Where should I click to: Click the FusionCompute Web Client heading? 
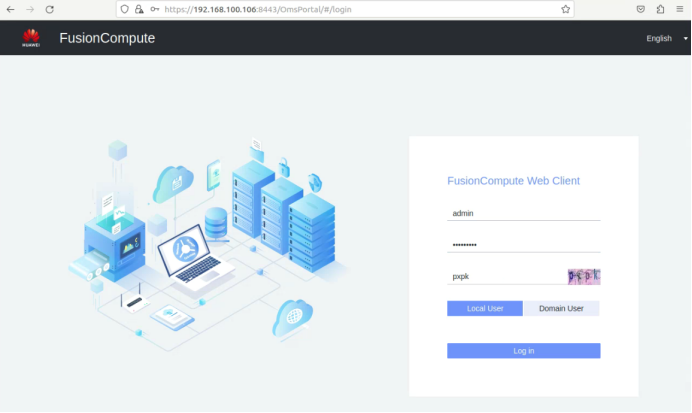[513, 181]
